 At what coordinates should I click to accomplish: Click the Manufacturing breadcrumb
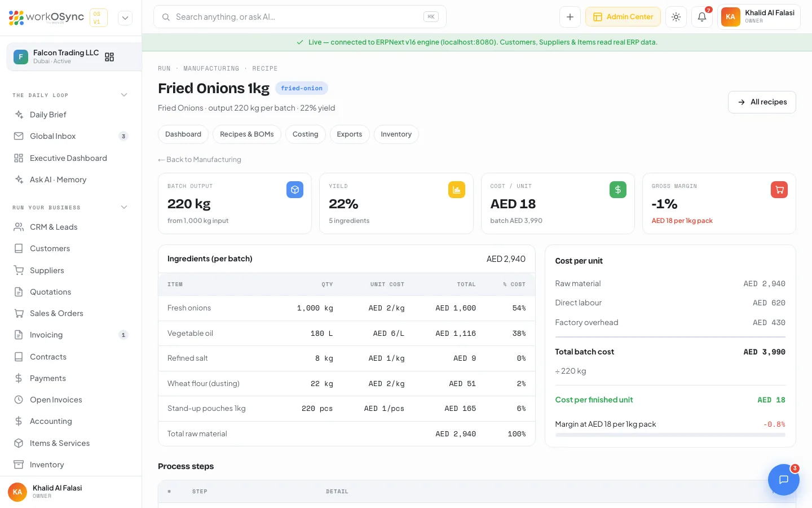coord(211,68)
